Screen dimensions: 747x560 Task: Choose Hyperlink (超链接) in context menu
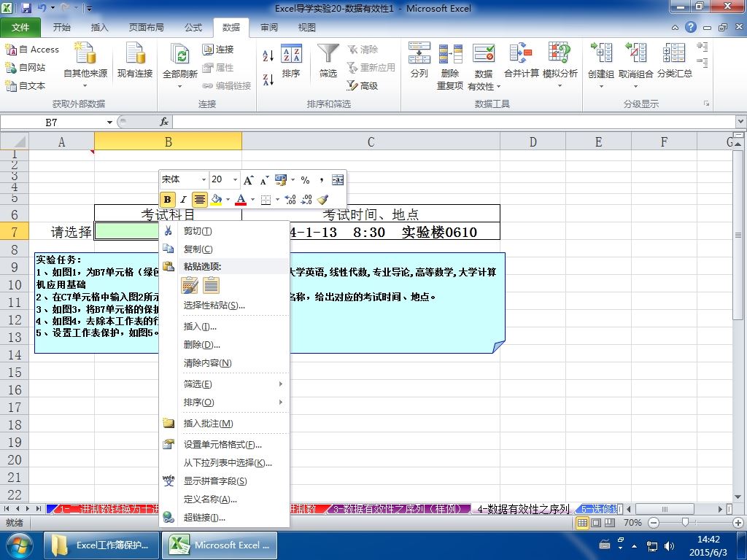225,517
